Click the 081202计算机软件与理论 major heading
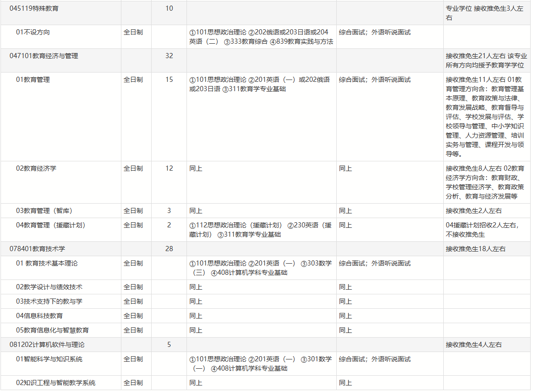The height and width of the screenshot is (392, 533). (x=47, y=345)
